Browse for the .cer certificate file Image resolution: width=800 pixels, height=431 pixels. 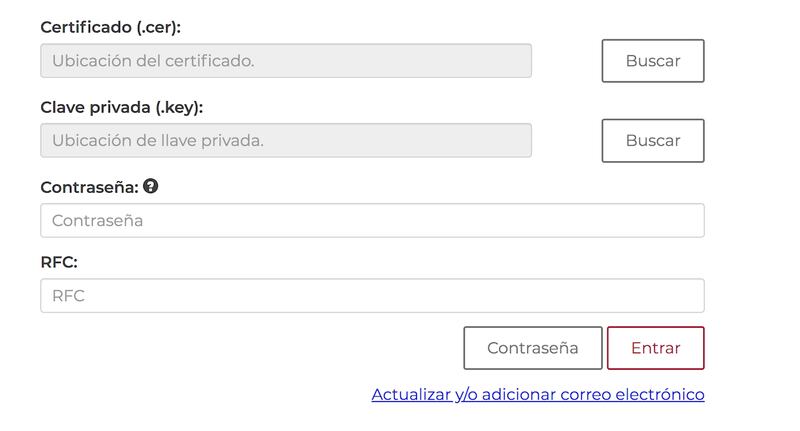click(653, 61)
